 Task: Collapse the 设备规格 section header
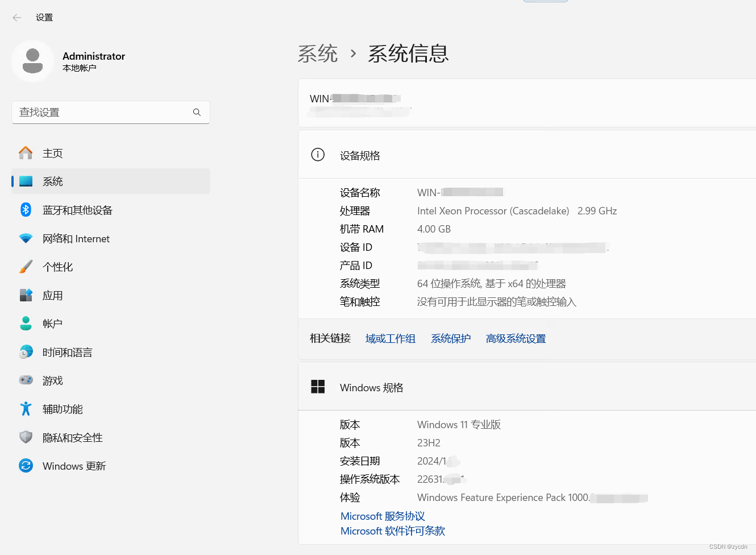click(x=527, y=155)
